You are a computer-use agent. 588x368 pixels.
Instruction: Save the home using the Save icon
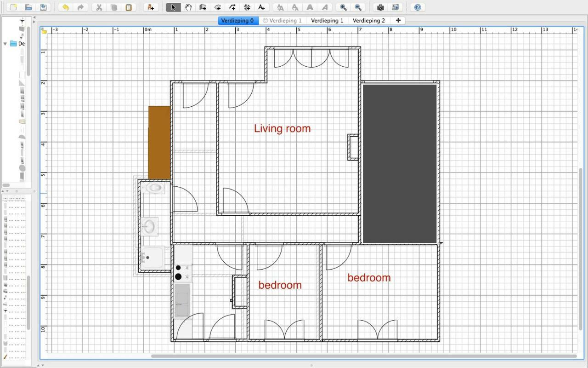[x=43, y=7]
